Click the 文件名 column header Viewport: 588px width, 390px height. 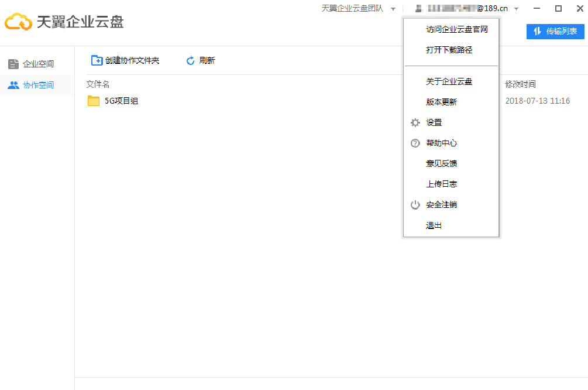coord(98,84)
